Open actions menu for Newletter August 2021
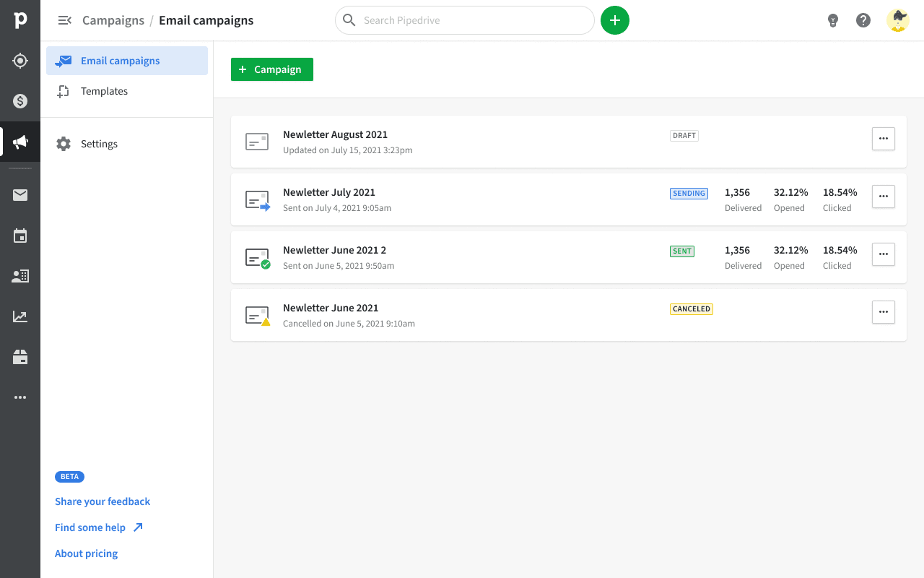Viewport: 924px width, 578px height. 883,138
